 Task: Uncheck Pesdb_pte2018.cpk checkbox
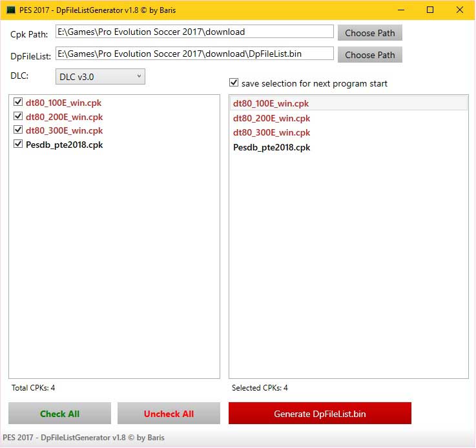pos(18,144)
